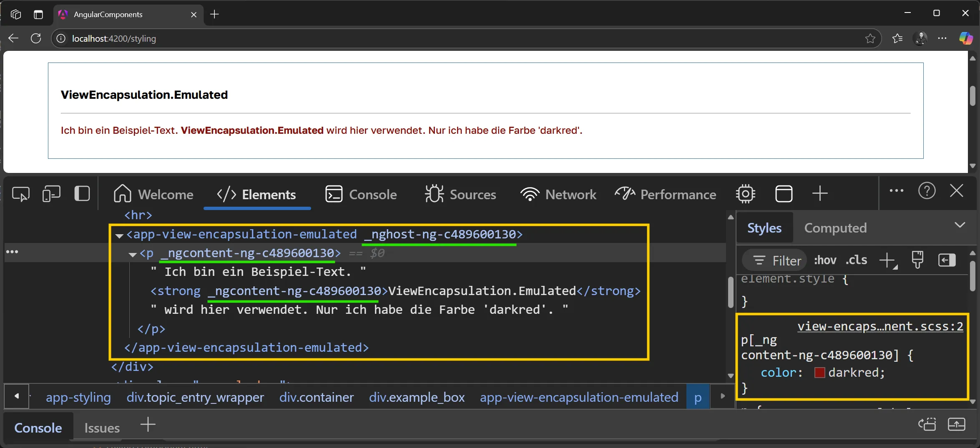Select div.topic_entry_wrapper breadcrumb
The height and width of the screenshot is (448, 980).
pos(195,397)
